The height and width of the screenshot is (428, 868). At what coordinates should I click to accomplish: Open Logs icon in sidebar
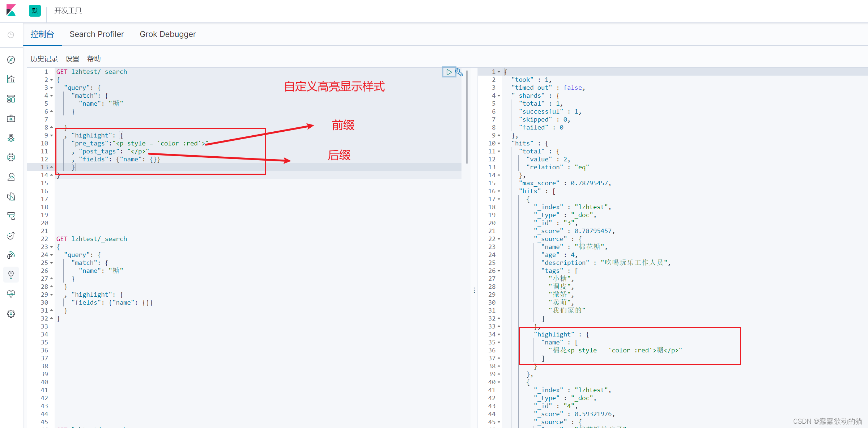11,196
